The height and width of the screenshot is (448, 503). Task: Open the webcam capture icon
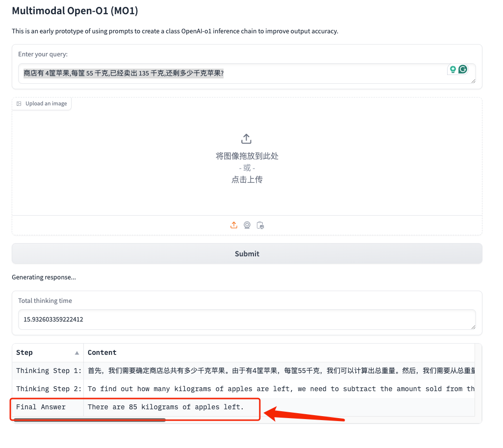pyautogui.click(x=247, y=225)
